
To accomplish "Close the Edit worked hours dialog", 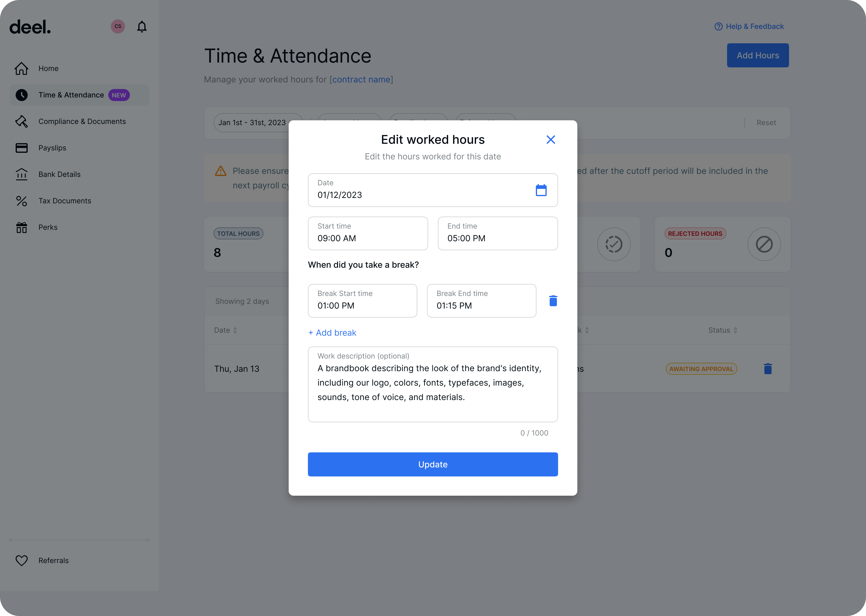I will [551, 140].
